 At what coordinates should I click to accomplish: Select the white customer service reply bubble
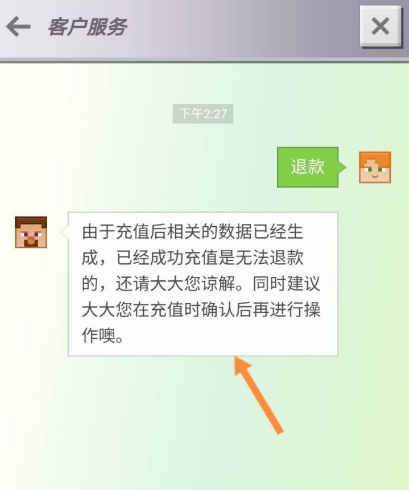pyautogui.click(x=203, y=284)
